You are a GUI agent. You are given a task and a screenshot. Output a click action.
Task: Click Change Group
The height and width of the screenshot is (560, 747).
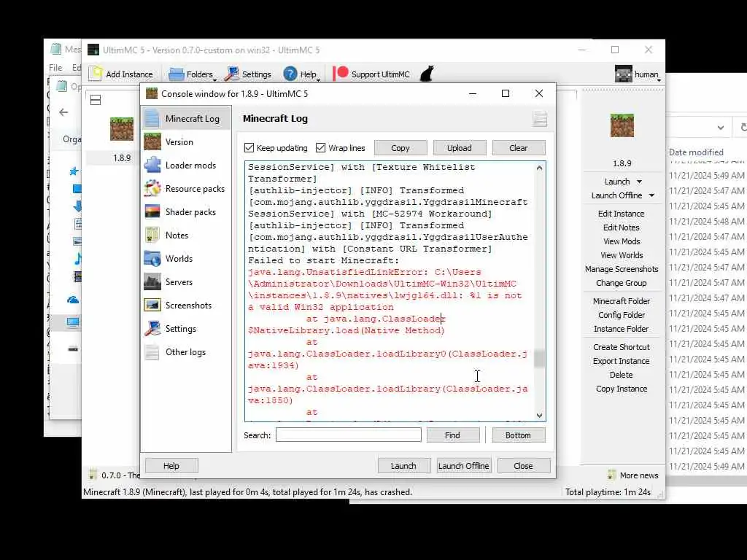click(622, 283)
